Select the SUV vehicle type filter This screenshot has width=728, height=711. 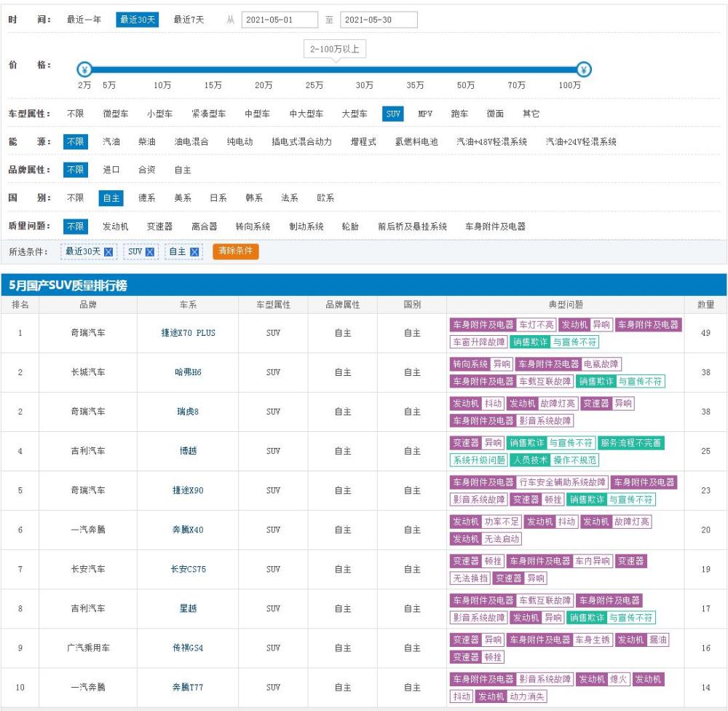pyautogui.click(x=393, y=114)
